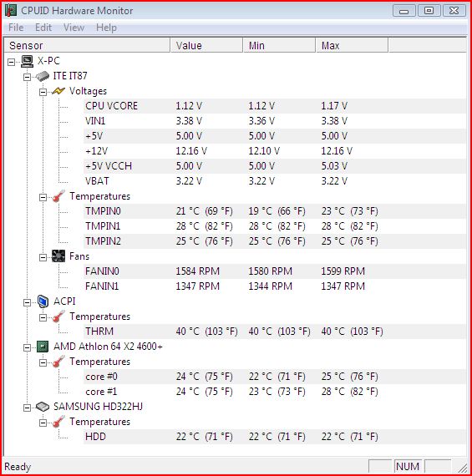Click the AMD Athlon 64 X2 processor icon

click(x=43, y=347)
